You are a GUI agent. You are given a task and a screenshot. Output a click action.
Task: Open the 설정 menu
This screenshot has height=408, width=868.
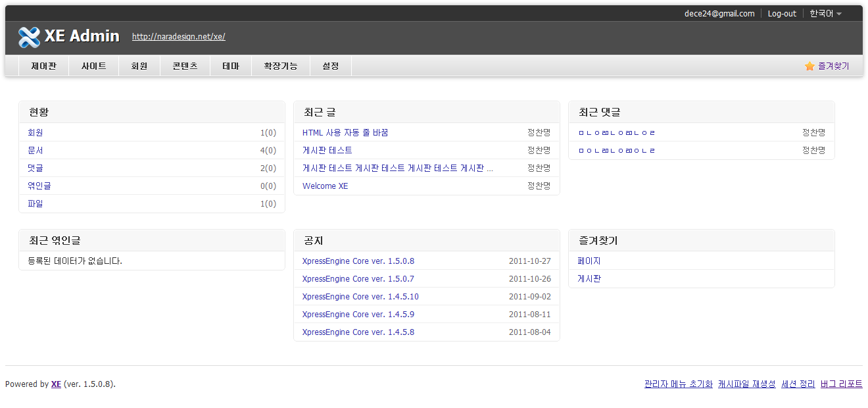click(x=331, y=66)
